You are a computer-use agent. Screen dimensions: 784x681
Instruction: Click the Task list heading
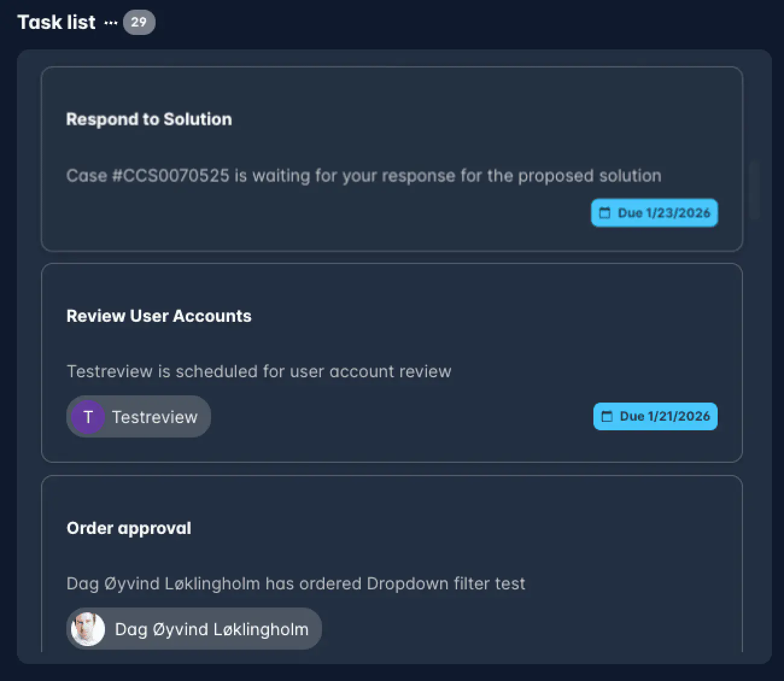pos(56,22)
